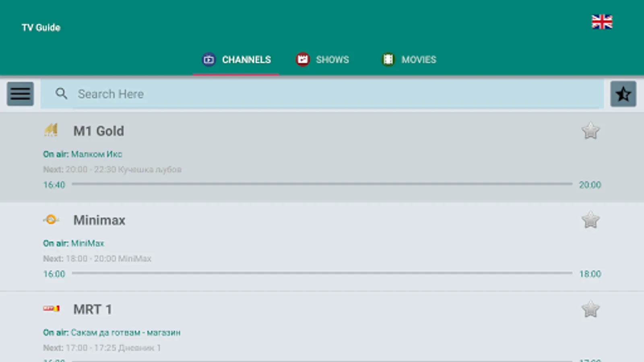The image size is (644, 362).
Task: Open the hamburger menu
Action: 20,94
